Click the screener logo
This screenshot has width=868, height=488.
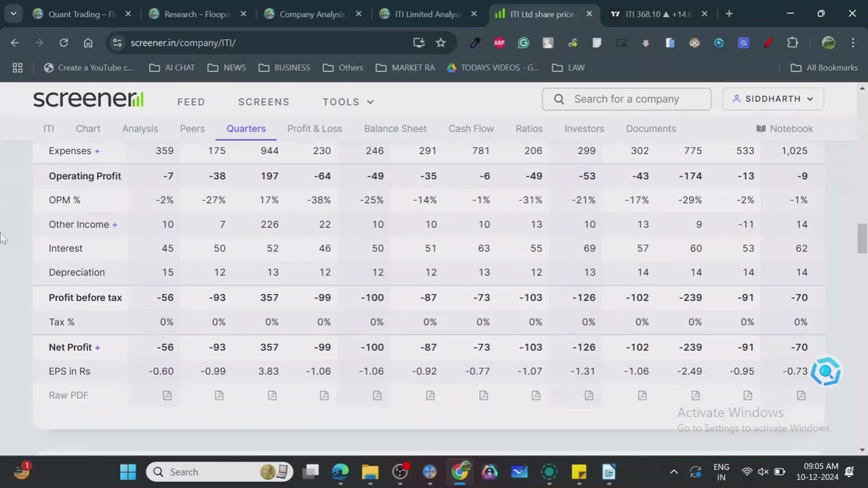coord(88,99)
